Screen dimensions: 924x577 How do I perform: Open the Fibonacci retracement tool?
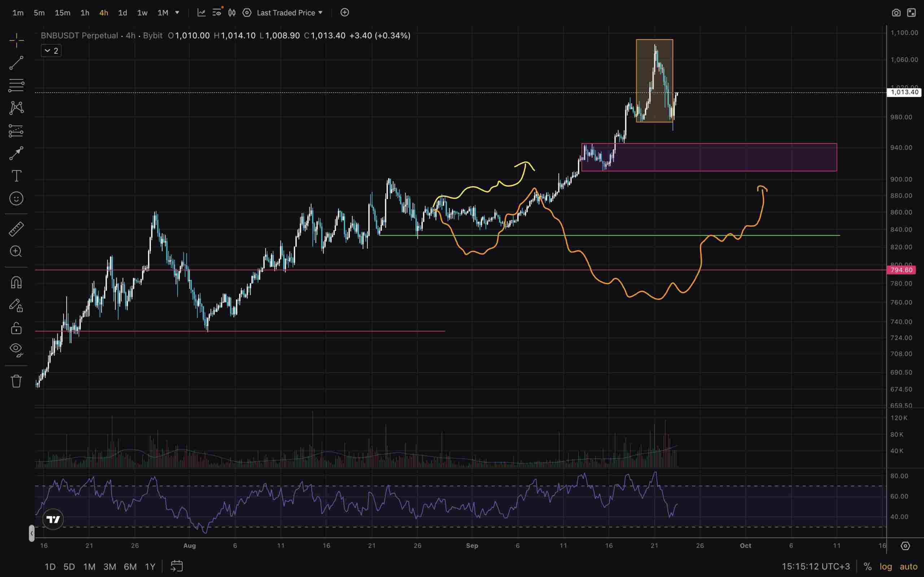(16, 85)
